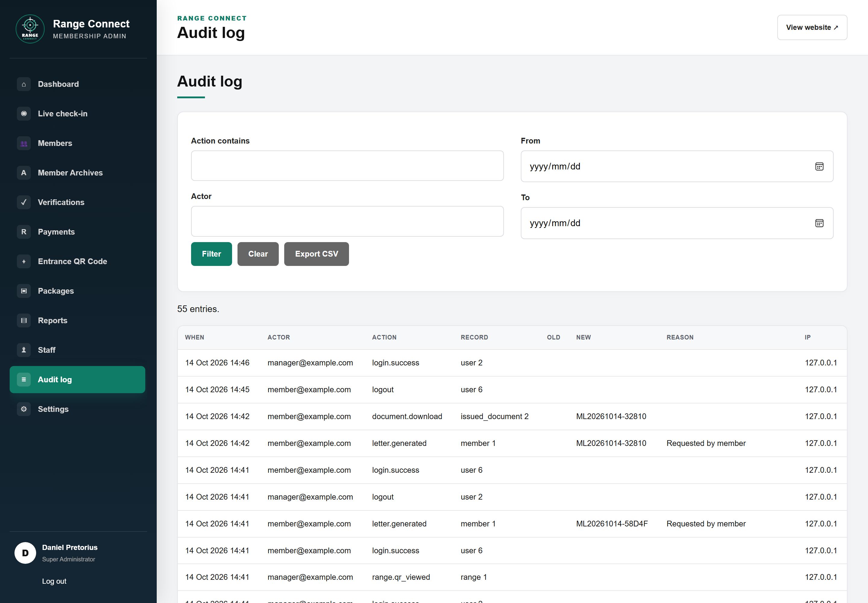Screen dimensions: 868x603
Task: Click the Verifications checkmark icon
Action: tap(24, 202)
